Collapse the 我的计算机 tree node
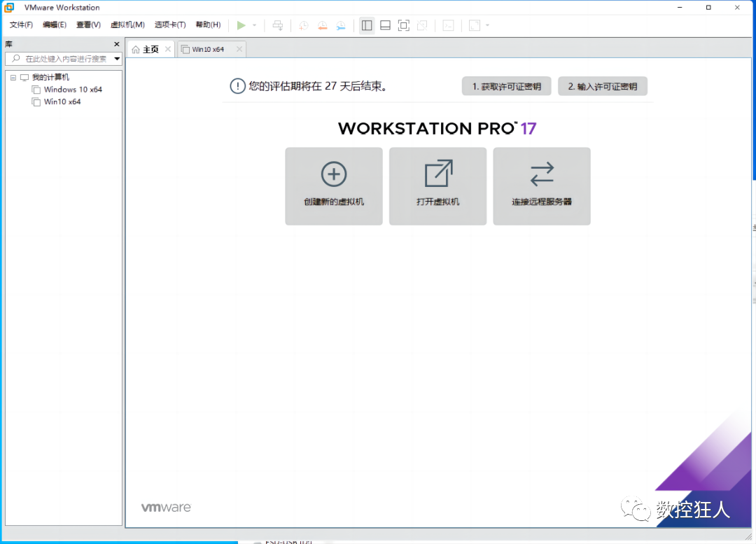The height and width of the screenshot is (544, 756). pyautogui.click(x=13, y=77)
